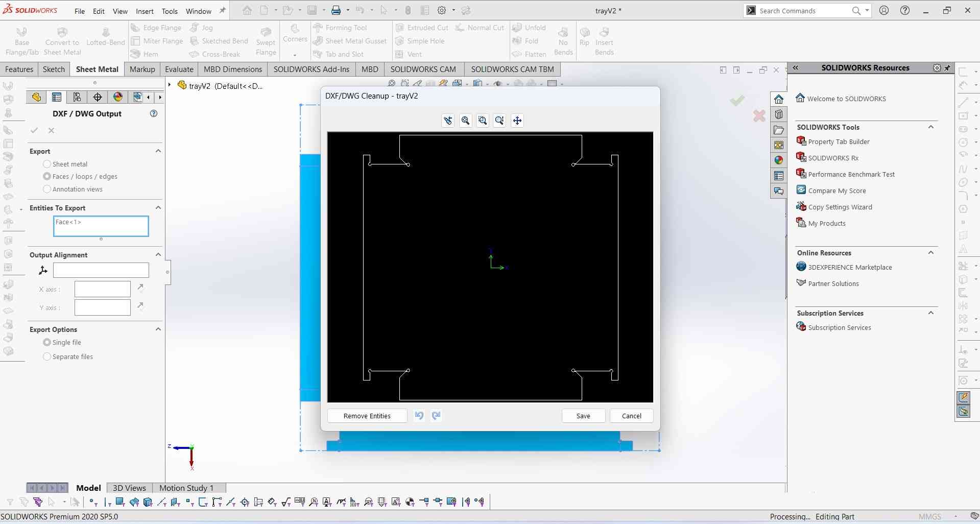Collapse the Export Options section
Image resolution: width=980 pixels, height=524 pixels.
pos(158,329)
